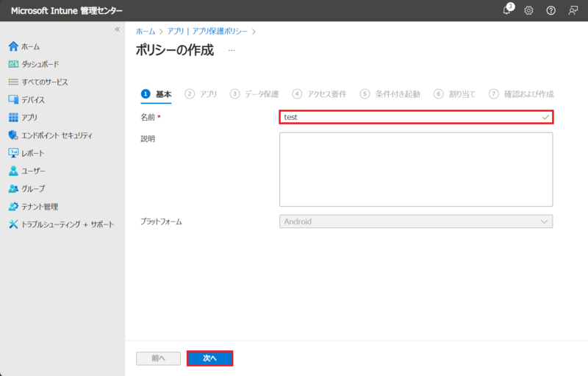
Task: Open すべてのサービス in the sidebar
Action: tap(45, 82)
